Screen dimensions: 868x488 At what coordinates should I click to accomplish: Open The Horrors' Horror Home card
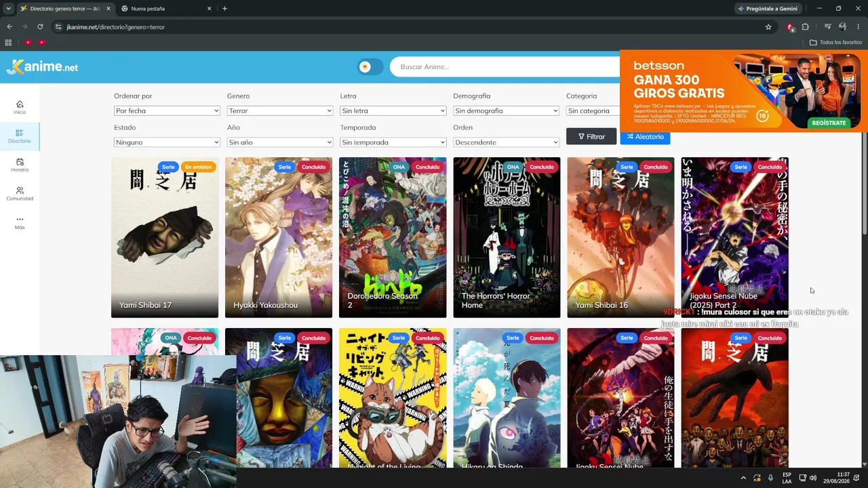pyautogui.click(x=507, y=237)
